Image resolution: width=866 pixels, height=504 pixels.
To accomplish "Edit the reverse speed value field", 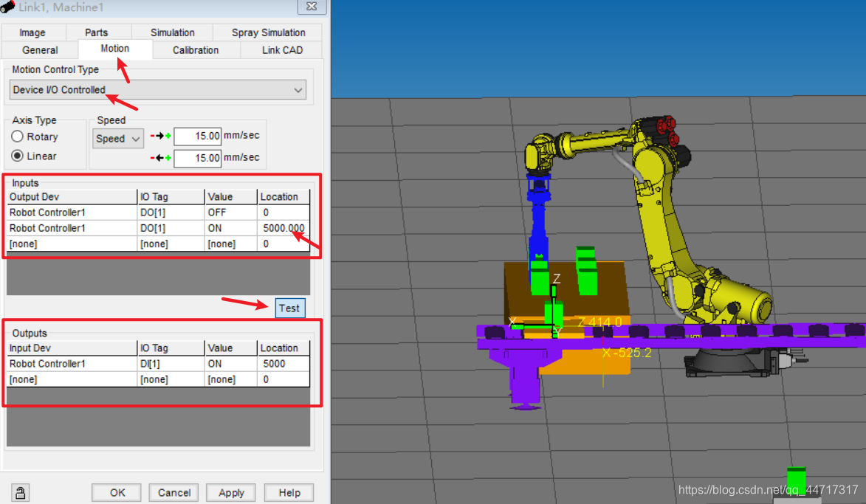I will click(x=197, y=158).
